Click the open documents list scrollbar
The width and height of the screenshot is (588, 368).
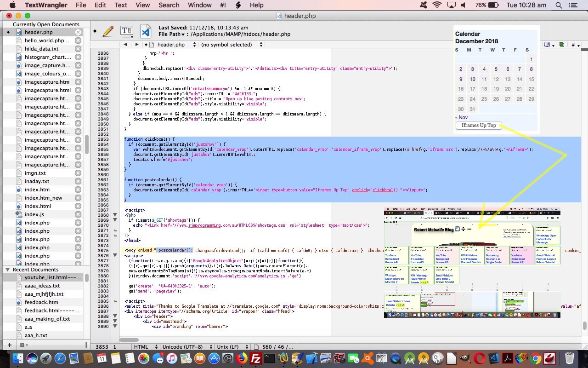[x=86, y=144]
